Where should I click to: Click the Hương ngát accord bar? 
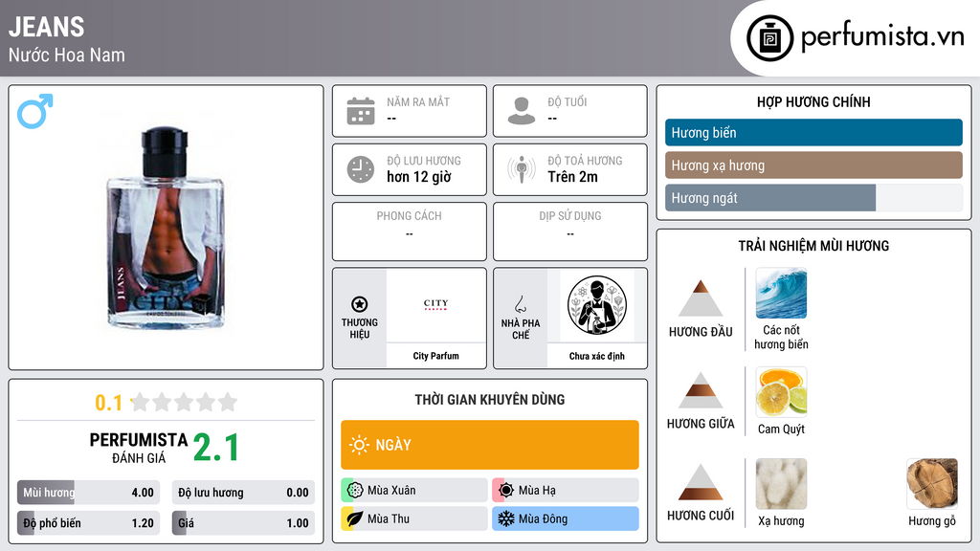tap(813, 198)
